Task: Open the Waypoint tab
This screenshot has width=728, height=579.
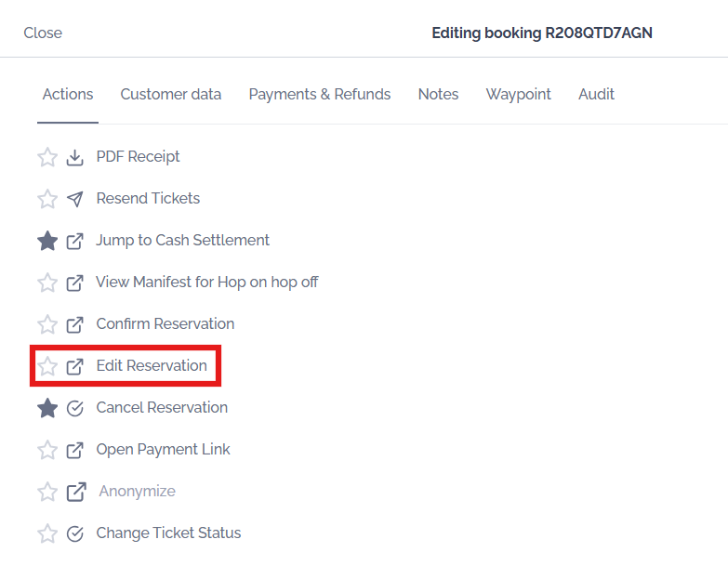Action: (518, 94)
